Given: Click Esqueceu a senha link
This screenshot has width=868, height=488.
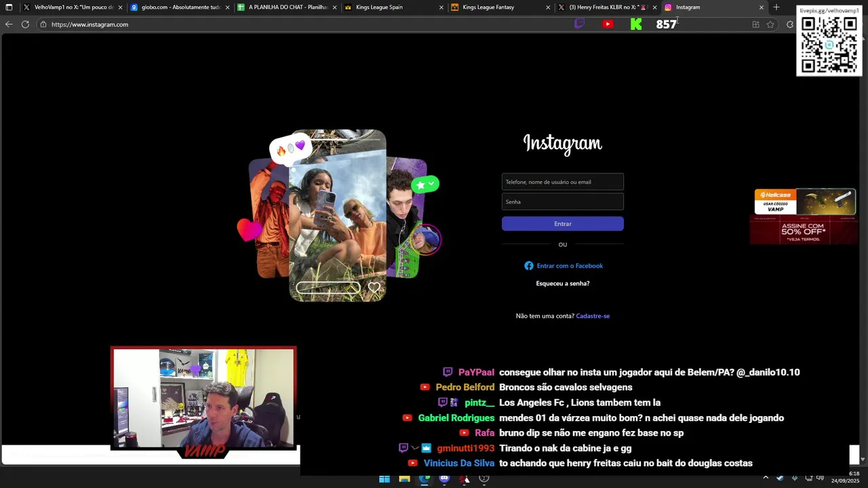Looking at the screenshot, I should [563, 283].
